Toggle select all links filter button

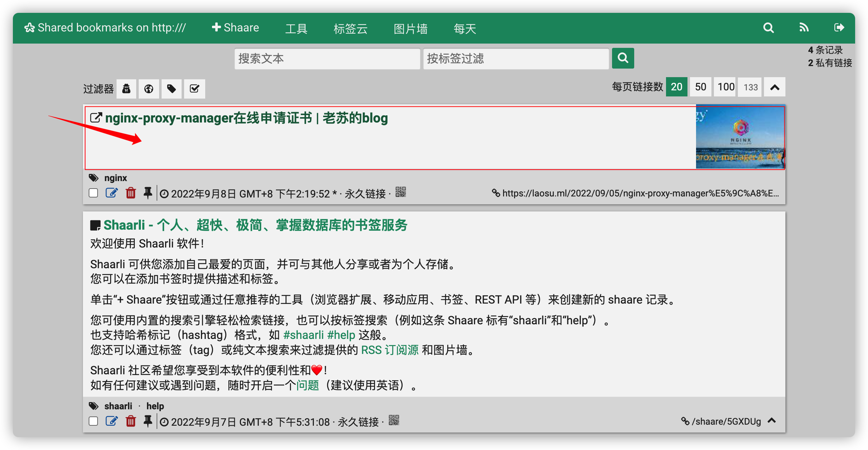(194, 89)
